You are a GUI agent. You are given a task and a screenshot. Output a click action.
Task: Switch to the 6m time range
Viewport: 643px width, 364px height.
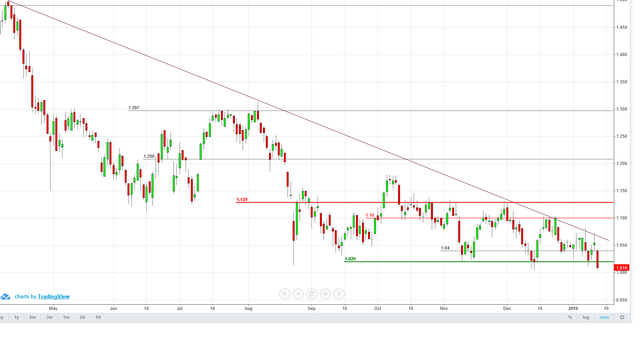pos(32,317)
